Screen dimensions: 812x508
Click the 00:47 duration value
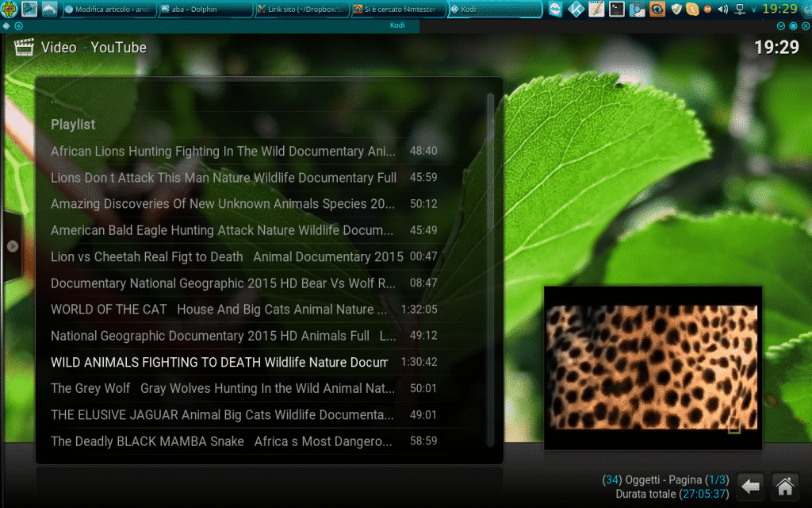pyautogui.click(x=423, y=256)
